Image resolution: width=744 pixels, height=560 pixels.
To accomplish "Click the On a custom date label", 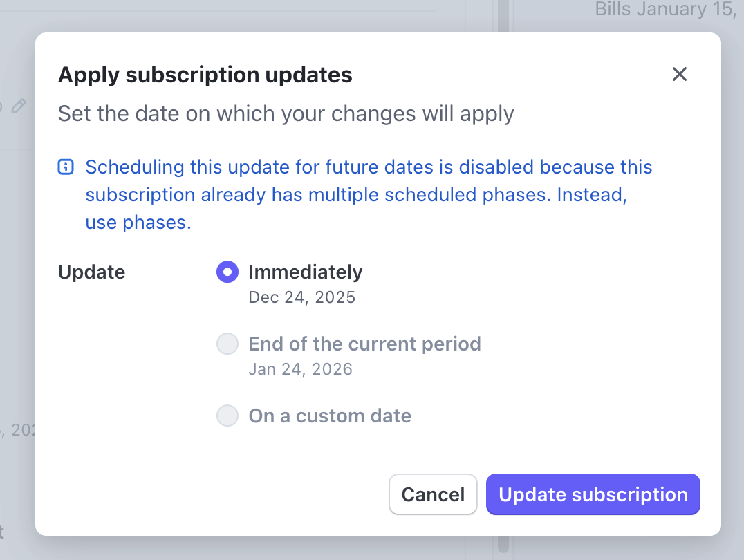I will 330,416.
